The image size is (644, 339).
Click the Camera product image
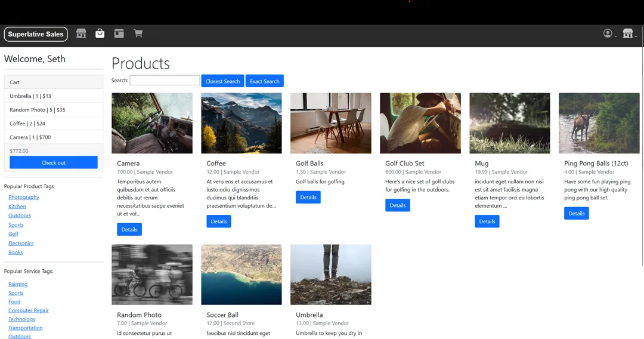tap(152, 123)
